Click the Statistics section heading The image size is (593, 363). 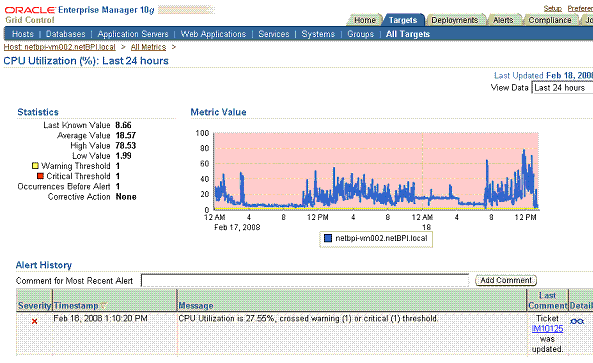[x=38, y=112]
